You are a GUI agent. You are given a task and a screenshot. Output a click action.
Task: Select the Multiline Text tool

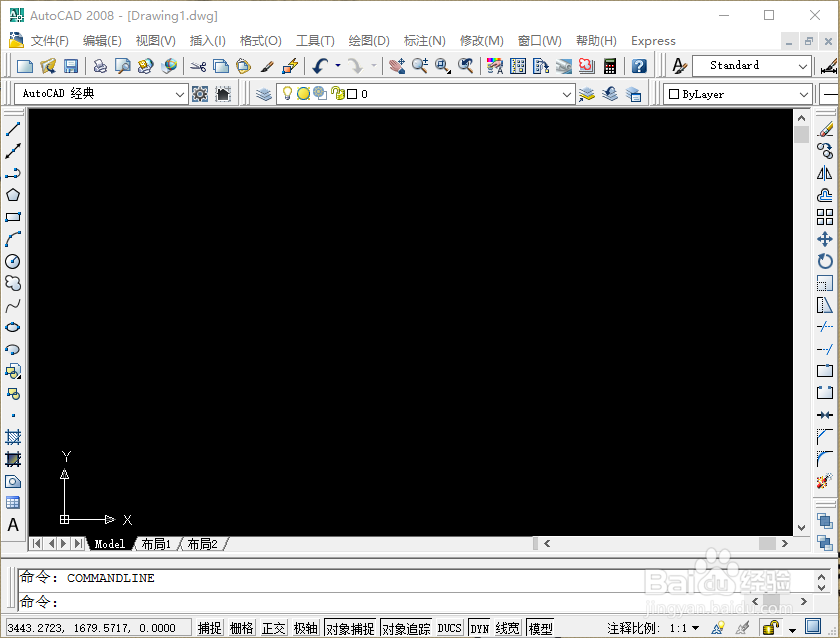coord(13,525)
